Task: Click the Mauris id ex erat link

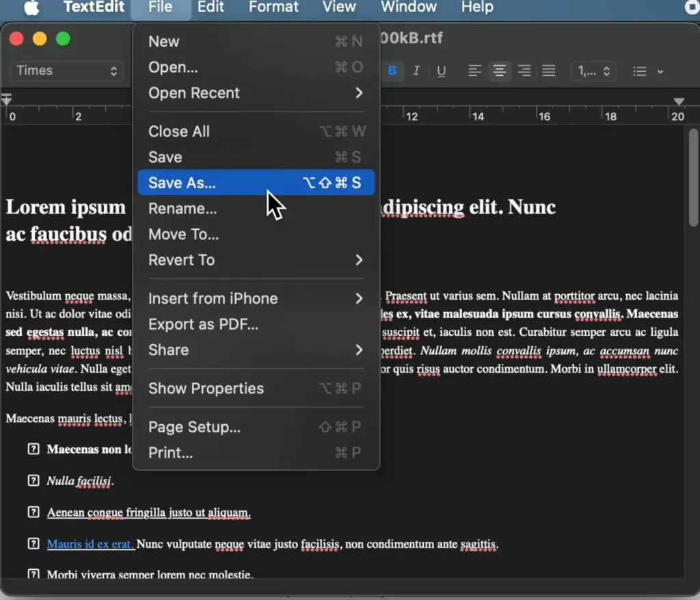Action: click(90, 544)
